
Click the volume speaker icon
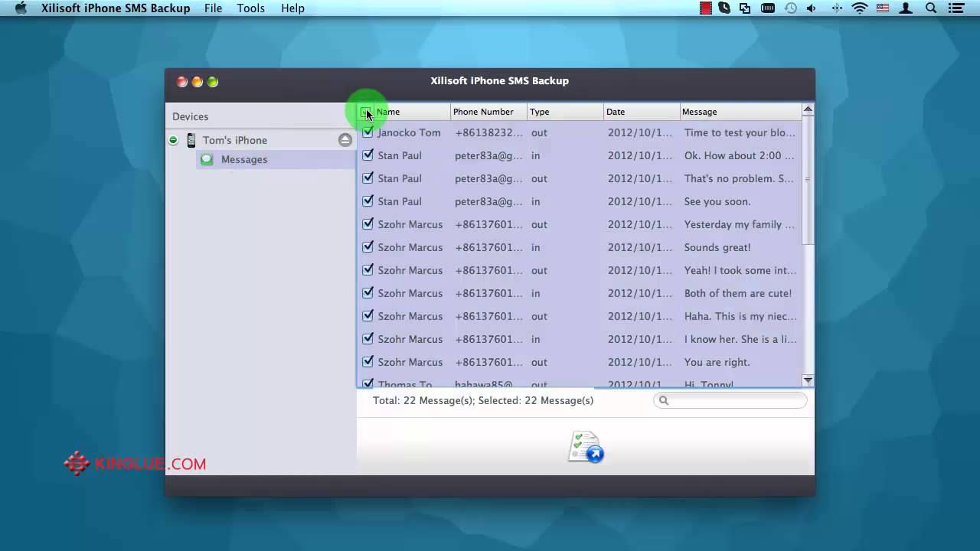(x=812, y=8)
